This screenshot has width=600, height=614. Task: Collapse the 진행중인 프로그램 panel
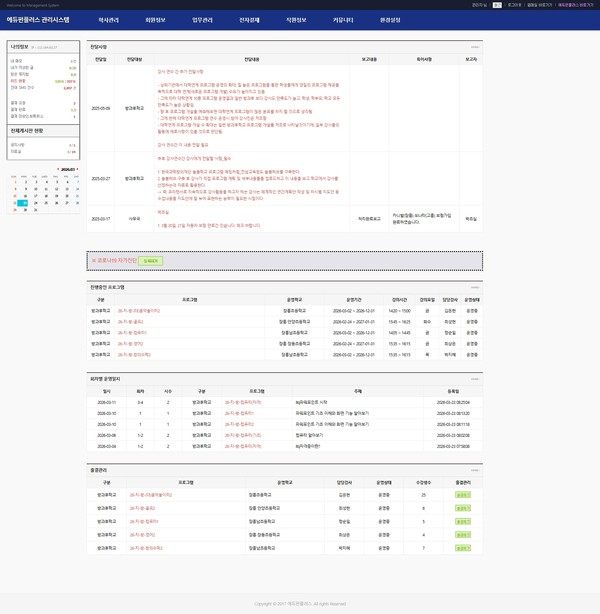(x=475, y=287)
